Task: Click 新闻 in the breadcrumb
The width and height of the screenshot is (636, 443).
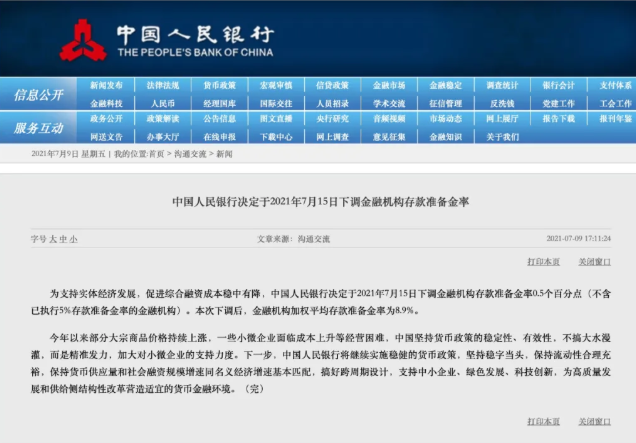Action: pos(224,154)
